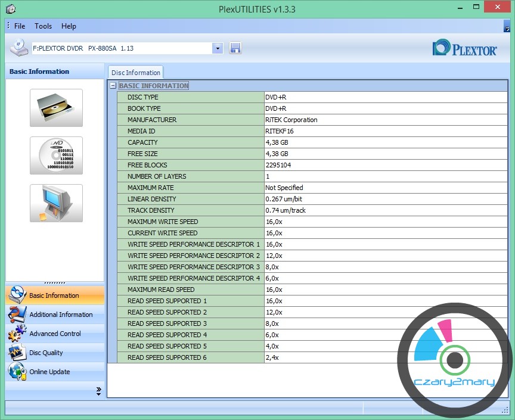Open the Disc Quality section

coord(46,353)
